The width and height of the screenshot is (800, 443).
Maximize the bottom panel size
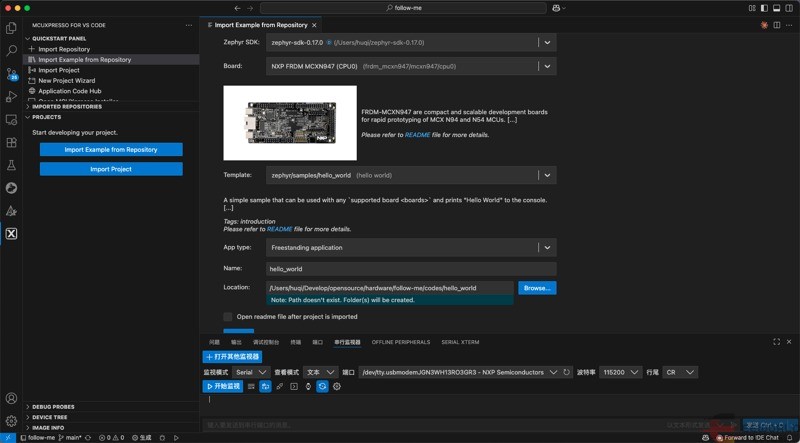[776, 342]
